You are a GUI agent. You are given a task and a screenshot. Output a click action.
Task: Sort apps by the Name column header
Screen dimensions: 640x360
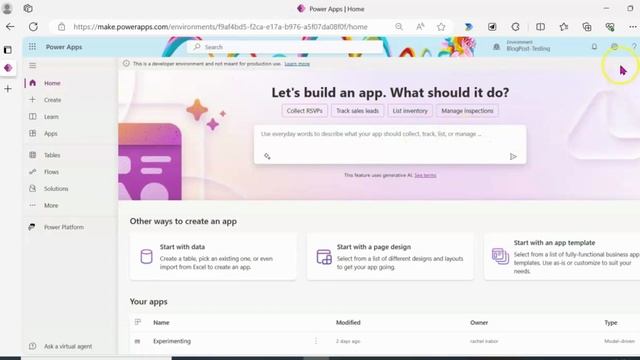point(161,322)
